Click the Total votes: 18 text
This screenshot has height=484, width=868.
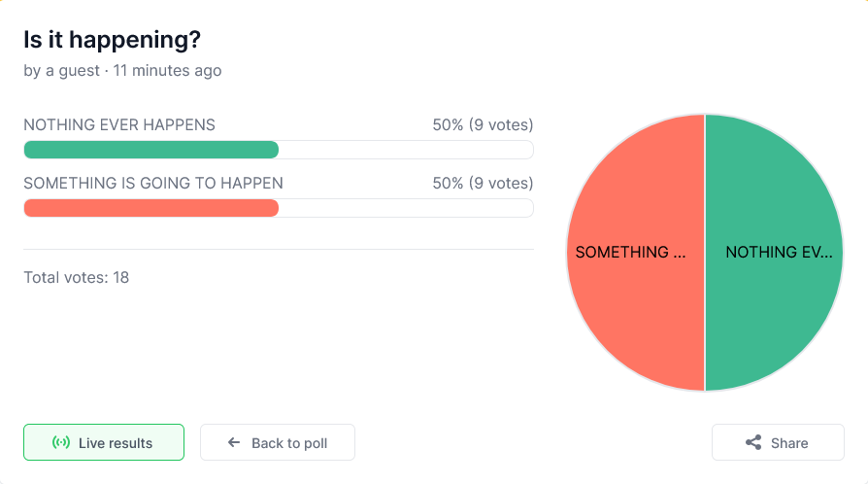[77, 277]
